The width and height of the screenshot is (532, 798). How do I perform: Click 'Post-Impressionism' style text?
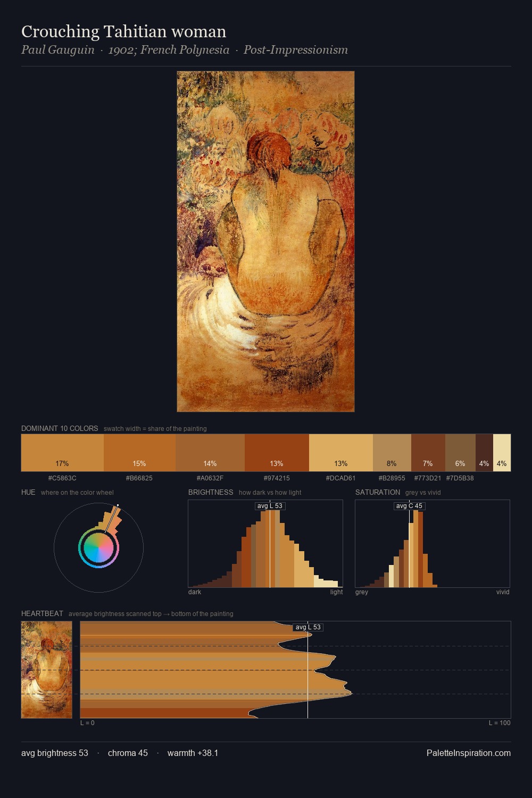coord(295,50)
